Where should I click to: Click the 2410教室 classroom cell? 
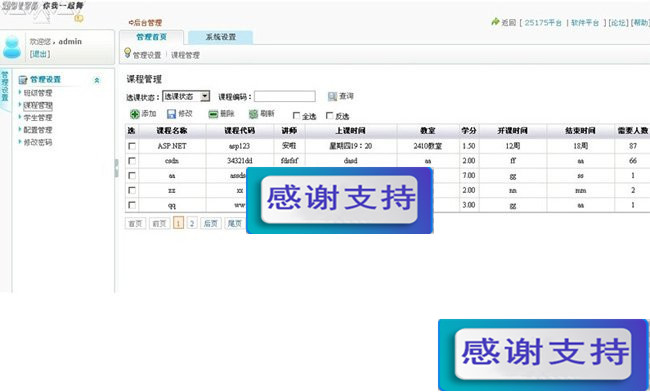pyautogui.click(x=428, y=146)
